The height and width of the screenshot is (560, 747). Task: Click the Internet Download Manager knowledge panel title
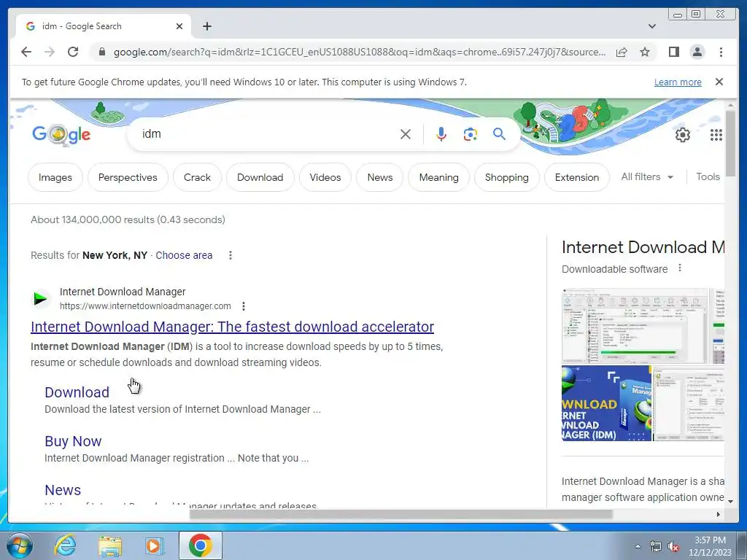pyautogui.click(x=643, y=247)
